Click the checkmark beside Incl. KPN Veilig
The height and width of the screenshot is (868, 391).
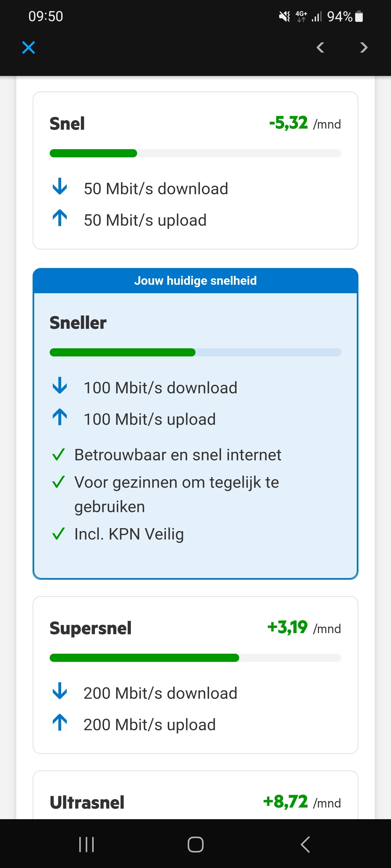(59, 533)
